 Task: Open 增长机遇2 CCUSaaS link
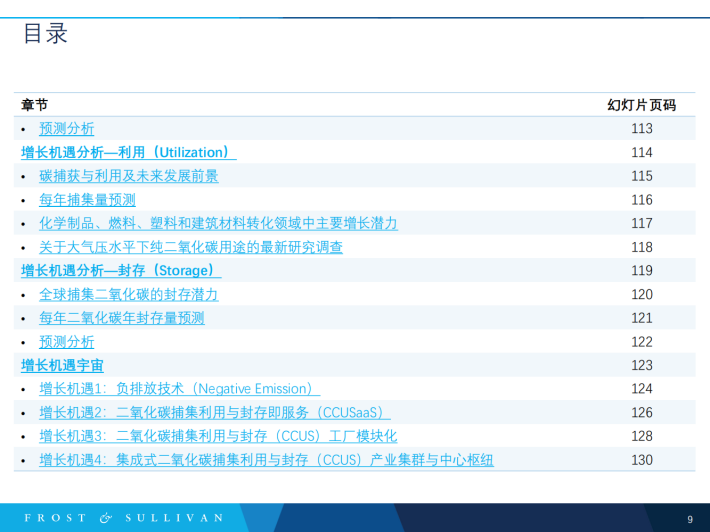click(x=215, y=412)
